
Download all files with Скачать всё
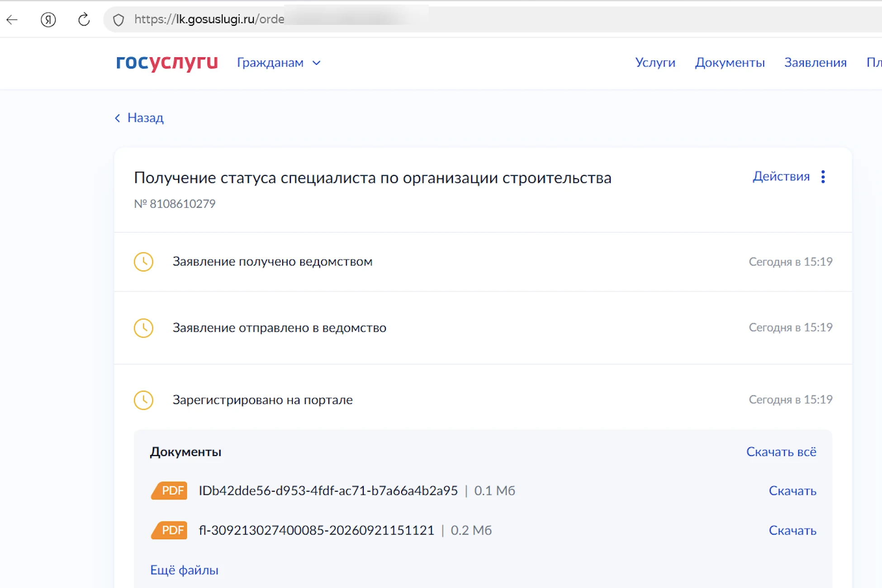tap(781, 452)
